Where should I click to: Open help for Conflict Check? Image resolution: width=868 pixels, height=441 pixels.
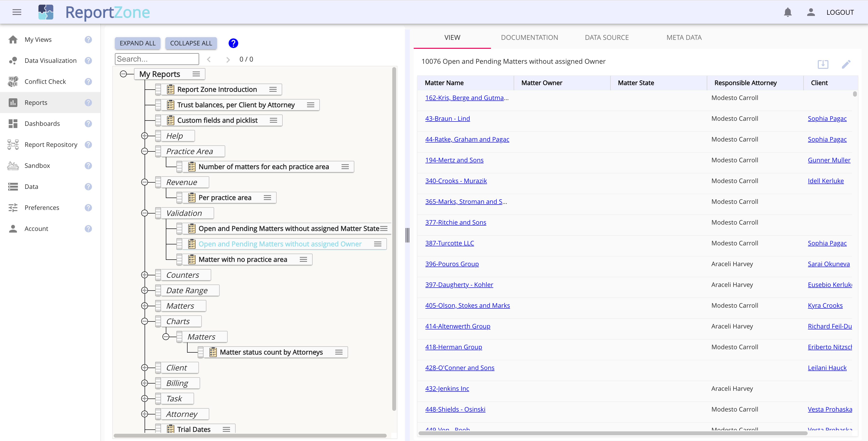coord(88,82)
